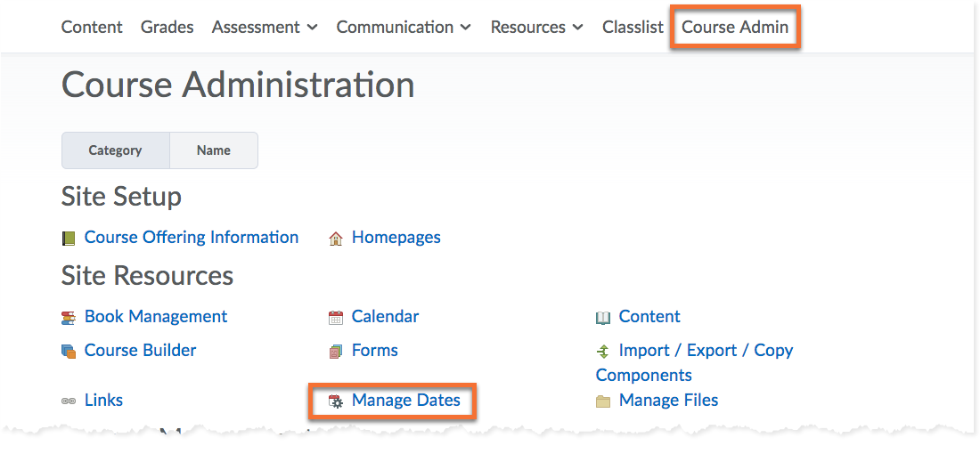
Task: Open the Classlist page
Action: (633, 27)
